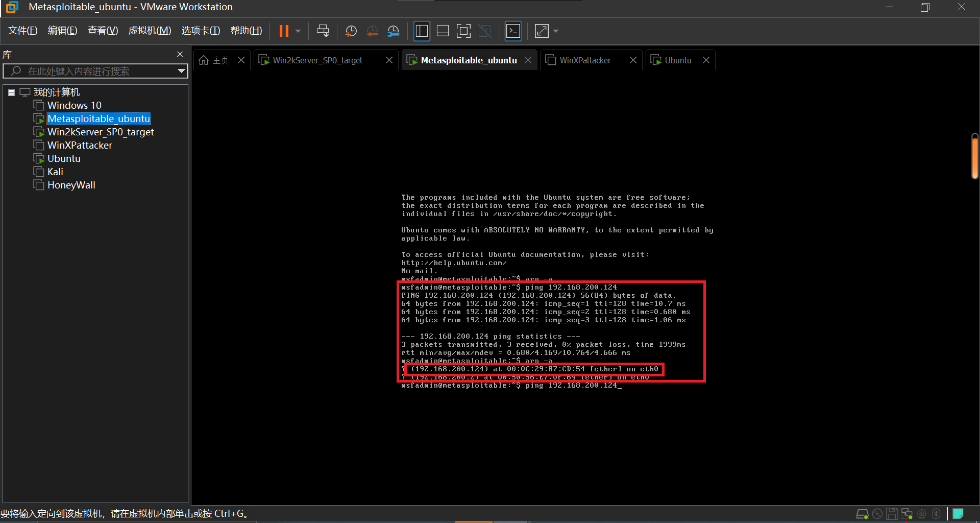Close the 库 library panel

point(180,54)
